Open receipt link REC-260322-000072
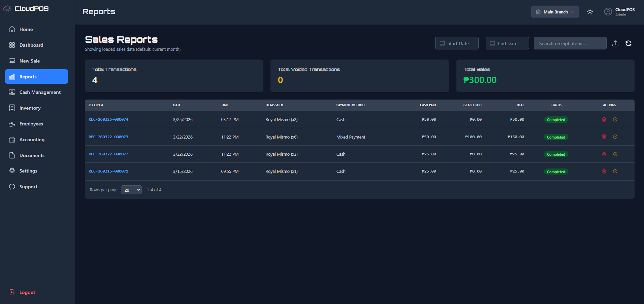This screenshot has width=644, height=304. point(108,154)
